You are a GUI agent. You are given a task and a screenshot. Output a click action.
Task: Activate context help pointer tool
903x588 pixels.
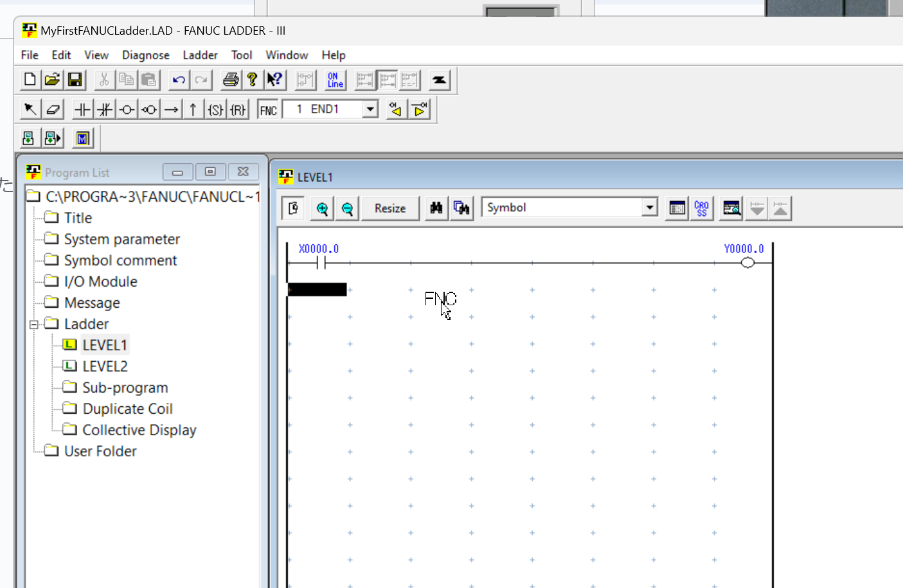click(274, 80)
